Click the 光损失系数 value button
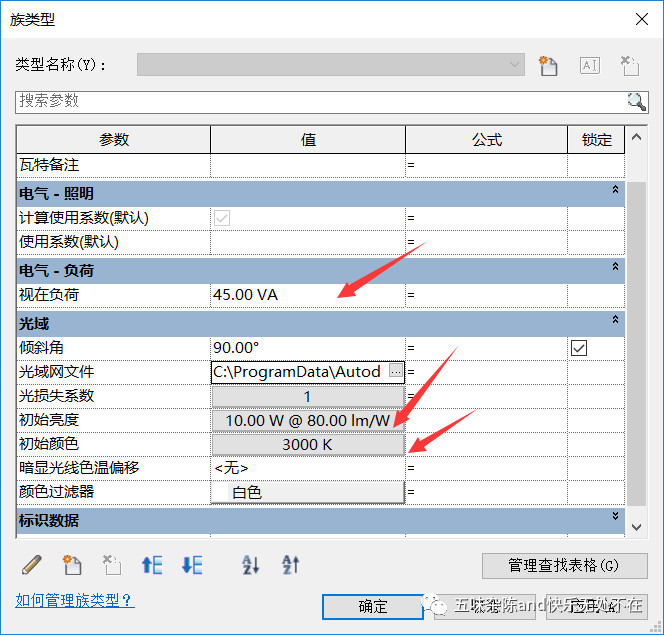This screenshot has width=664, height=635. coord(308,397)
